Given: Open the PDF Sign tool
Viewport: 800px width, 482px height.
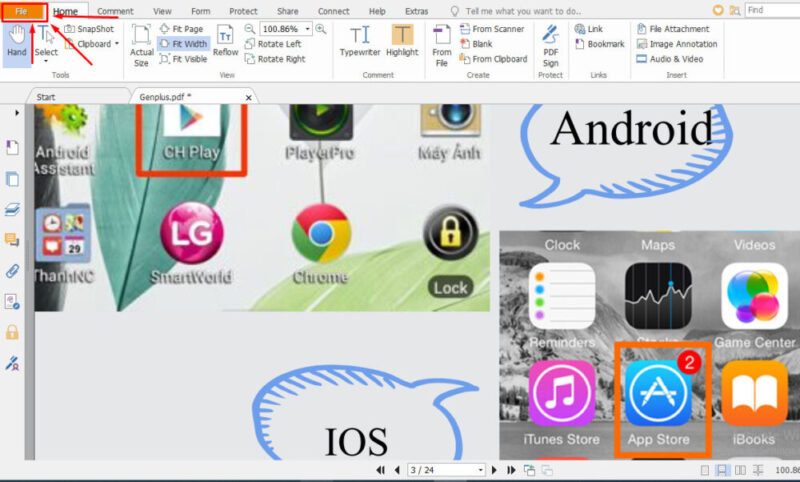Looking at the screenshot, I should [x=550, y=42].
